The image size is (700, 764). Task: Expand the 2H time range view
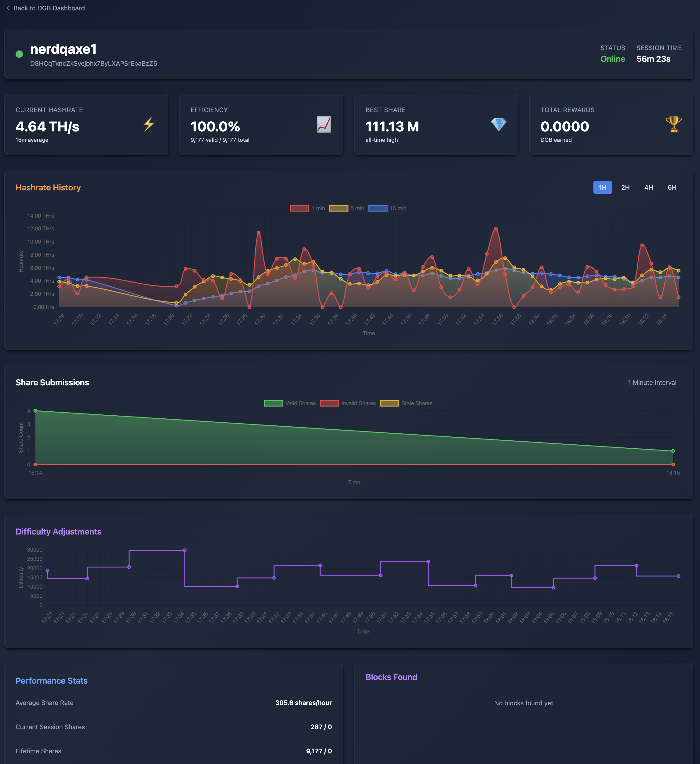click(x=625, y=187)
